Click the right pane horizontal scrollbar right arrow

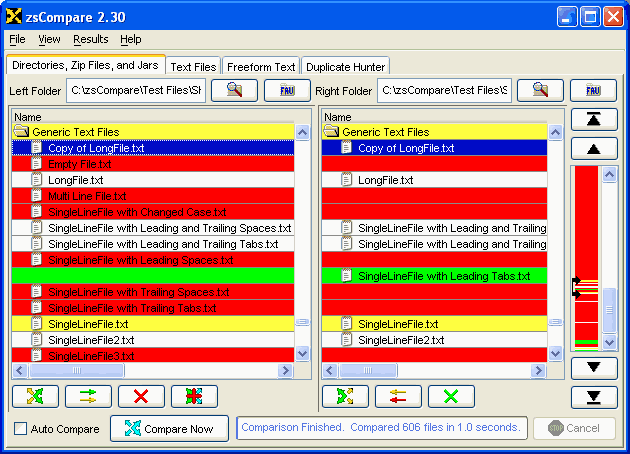pos(538,370)
